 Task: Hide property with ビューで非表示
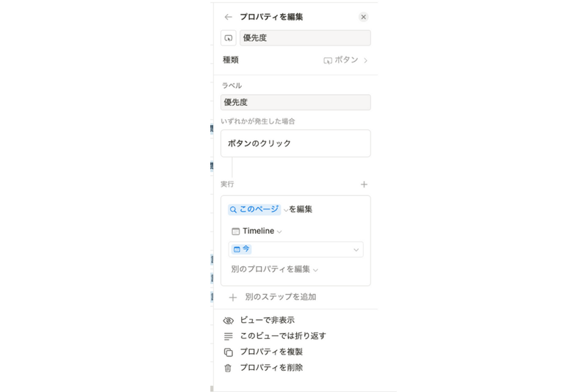[267, 321]
